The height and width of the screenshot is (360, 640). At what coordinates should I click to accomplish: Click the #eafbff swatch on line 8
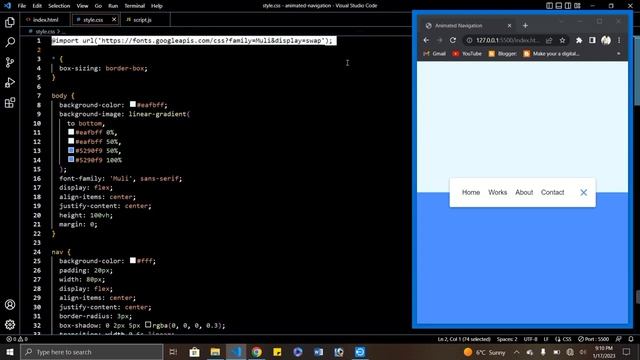click(133, 104)
